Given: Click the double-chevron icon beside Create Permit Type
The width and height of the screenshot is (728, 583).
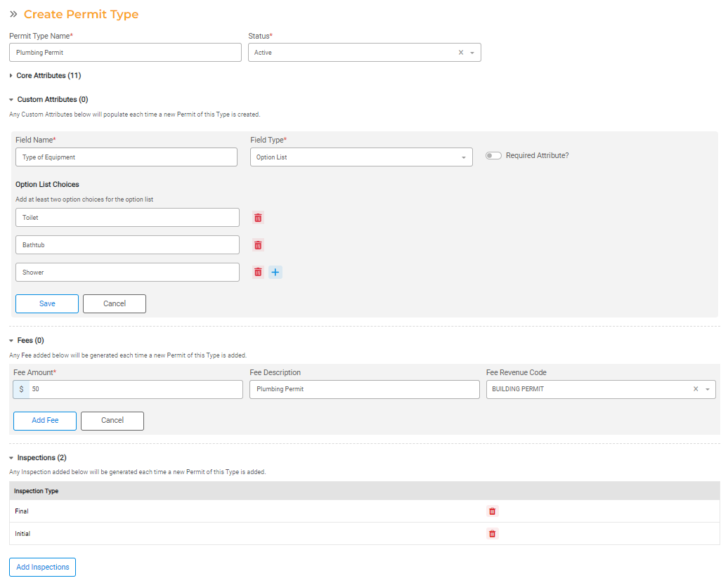Looking at the screenshot, I should 13,14.
